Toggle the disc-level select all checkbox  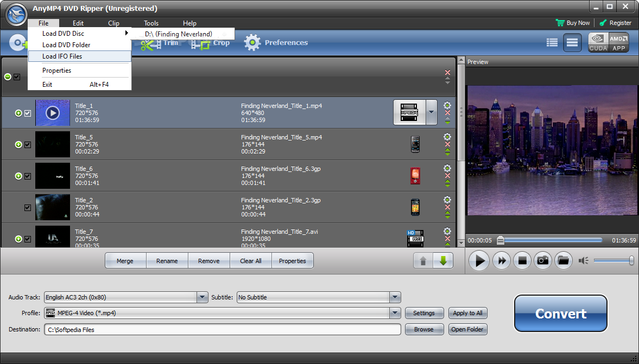pos(17,76)
